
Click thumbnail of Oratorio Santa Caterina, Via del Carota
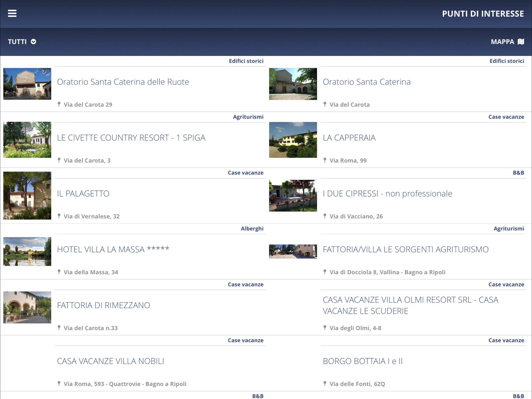[x=293, y=84]
